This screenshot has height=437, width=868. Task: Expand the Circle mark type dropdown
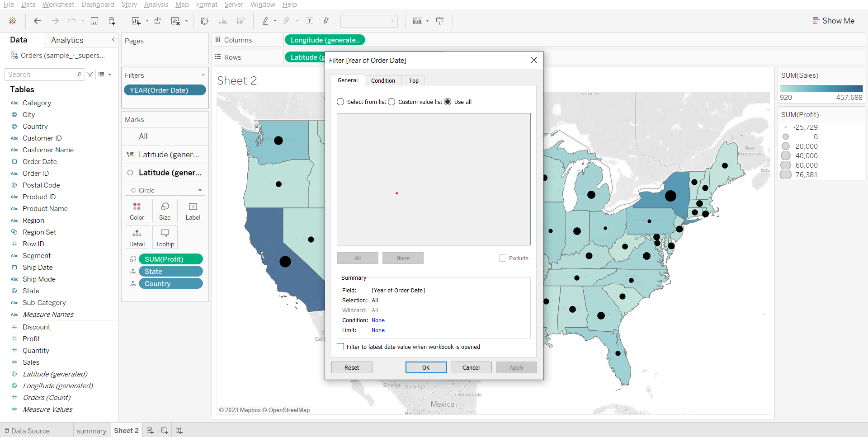[200, 190]
